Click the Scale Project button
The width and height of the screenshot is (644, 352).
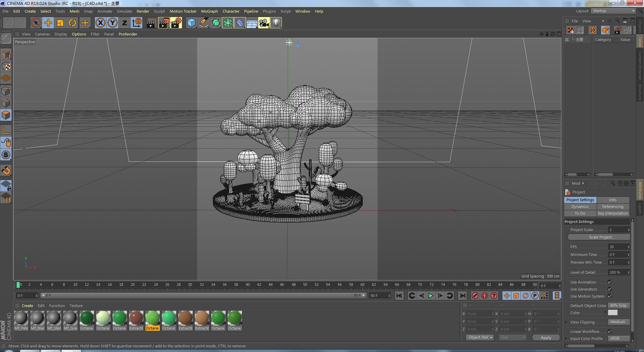pos(599,237)
